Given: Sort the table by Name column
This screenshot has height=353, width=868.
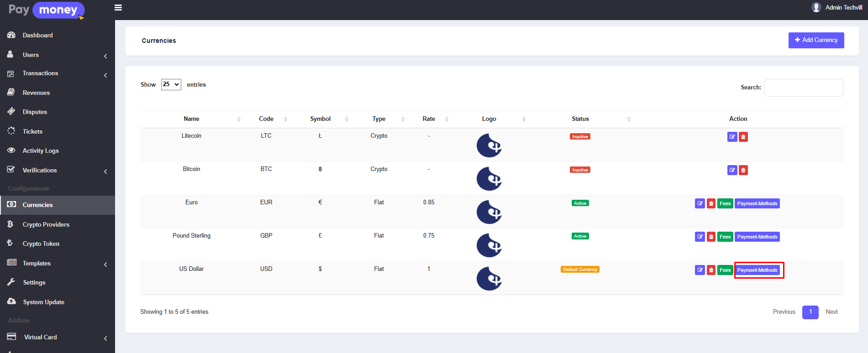Looking at the screenshot, I should coord(192,119).
